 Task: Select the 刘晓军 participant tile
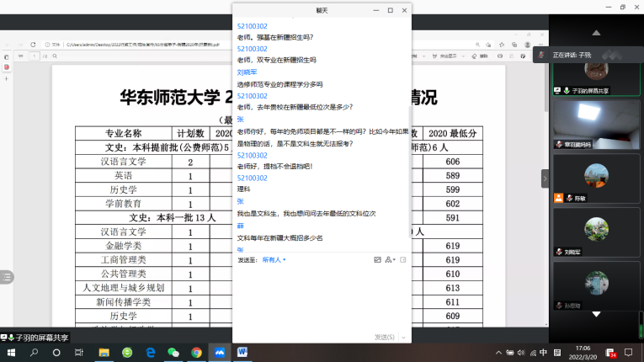[596, 232]
